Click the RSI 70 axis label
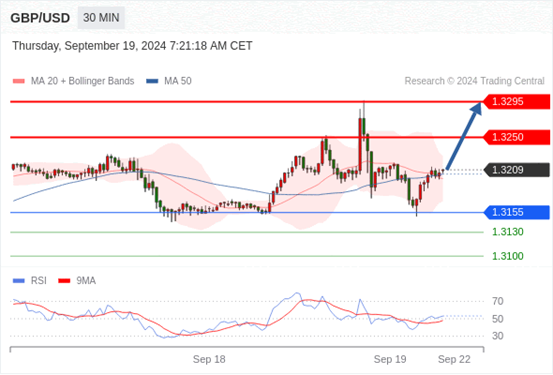The width and height of the screenshot is (553, 375). pos(498,301)
